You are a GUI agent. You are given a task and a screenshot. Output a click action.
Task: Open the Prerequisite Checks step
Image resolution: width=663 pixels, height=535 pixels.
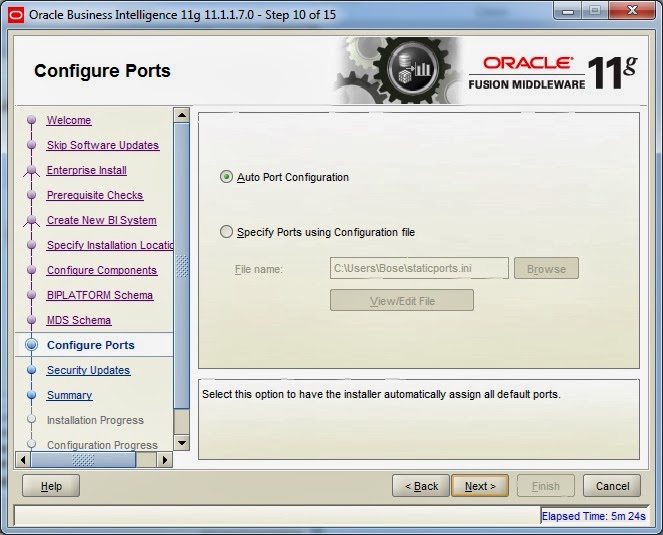point(95,195)
